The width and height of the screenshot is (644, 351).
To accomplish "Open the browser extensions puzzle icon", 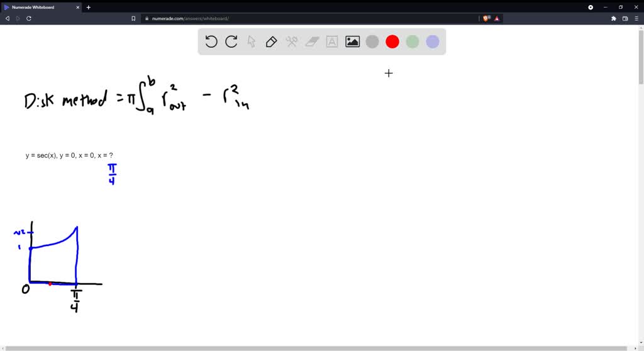I will [x=614, y=19].
